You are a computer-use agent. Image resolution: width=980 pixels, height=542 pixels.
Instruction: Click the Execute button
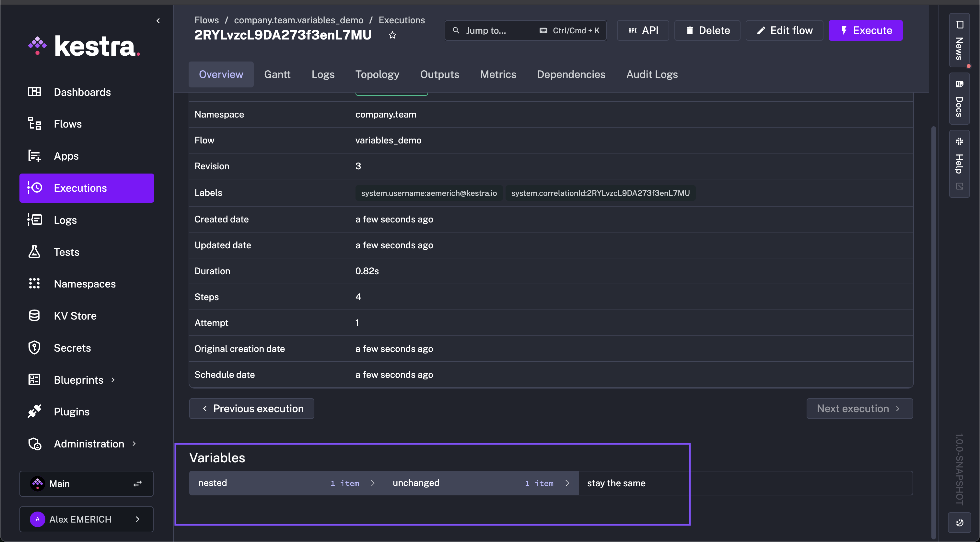coord(866,30)
